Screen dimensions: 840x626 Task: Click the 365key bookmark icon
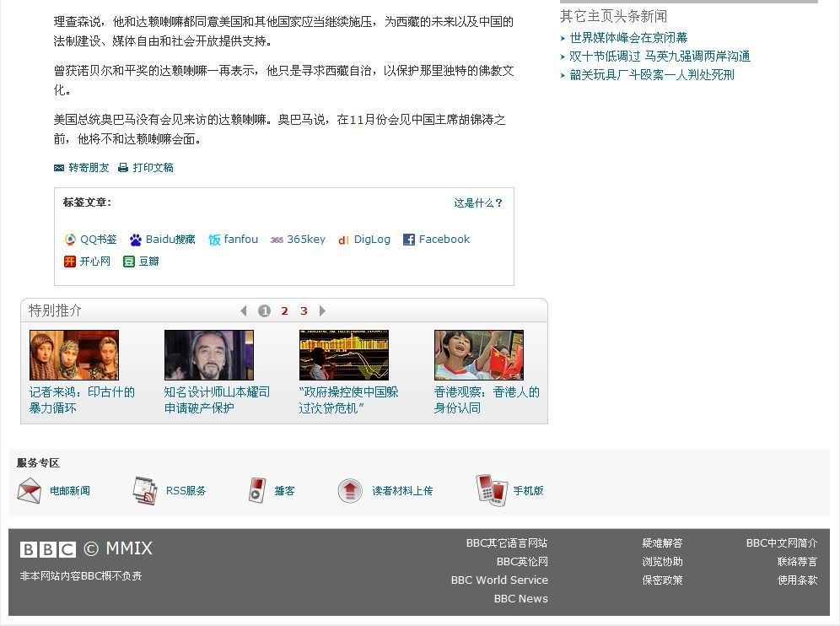277,240
